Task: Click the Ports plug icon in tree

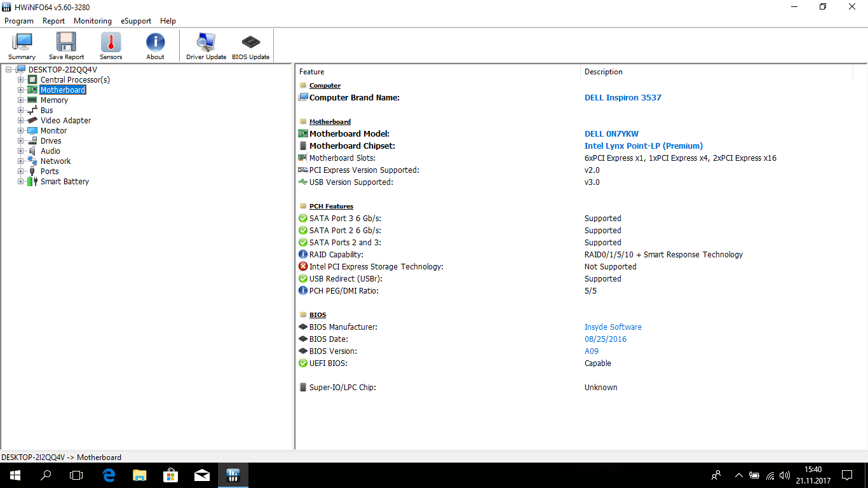Action: click(x=32, y=171)
